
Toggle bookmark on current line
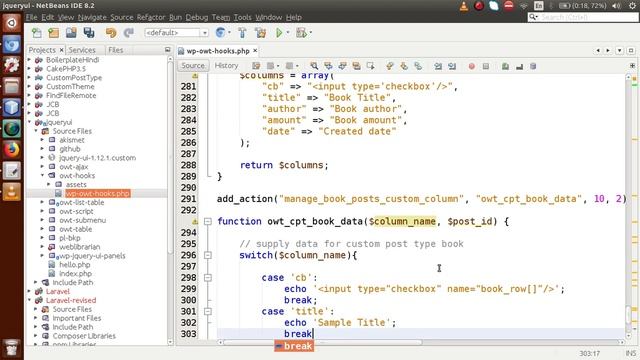click(x=418, y=66)
